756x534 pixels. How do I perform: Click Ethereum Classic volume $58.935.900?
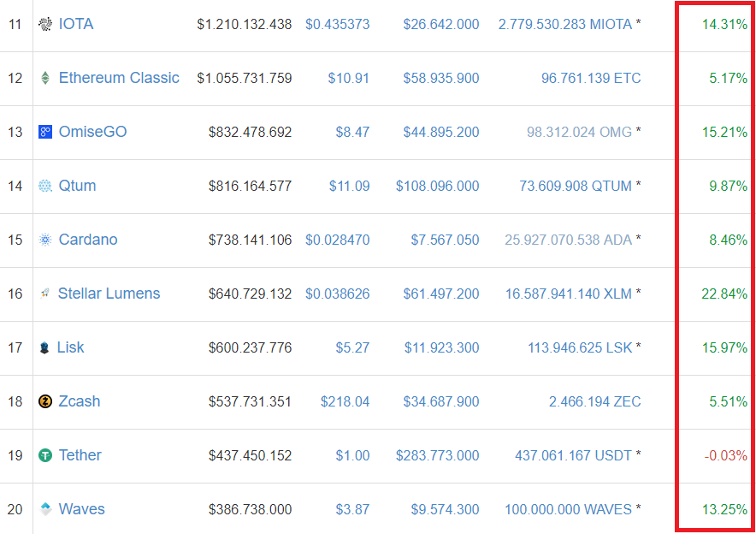(441, 78)
